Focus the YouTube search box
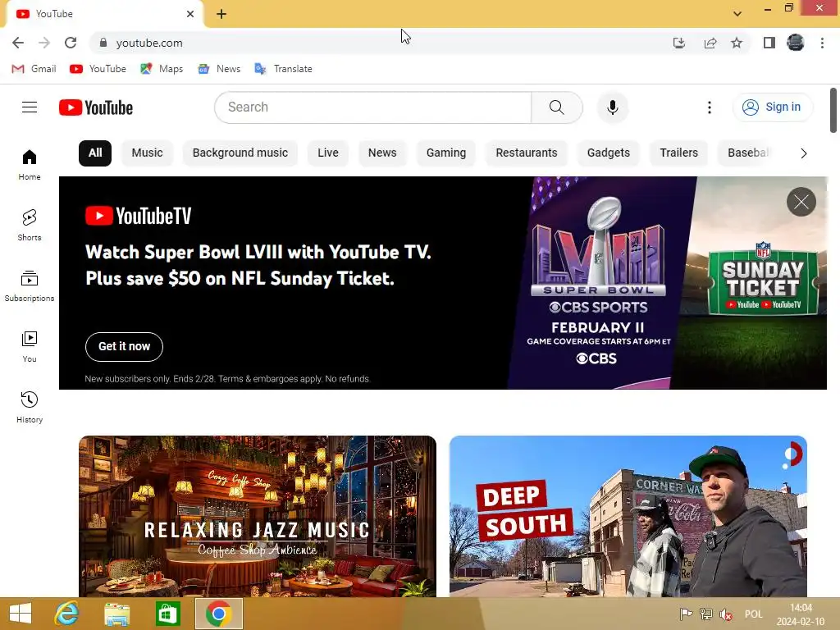The height and width of the screenshot is (630, 840). coord(373,107)
